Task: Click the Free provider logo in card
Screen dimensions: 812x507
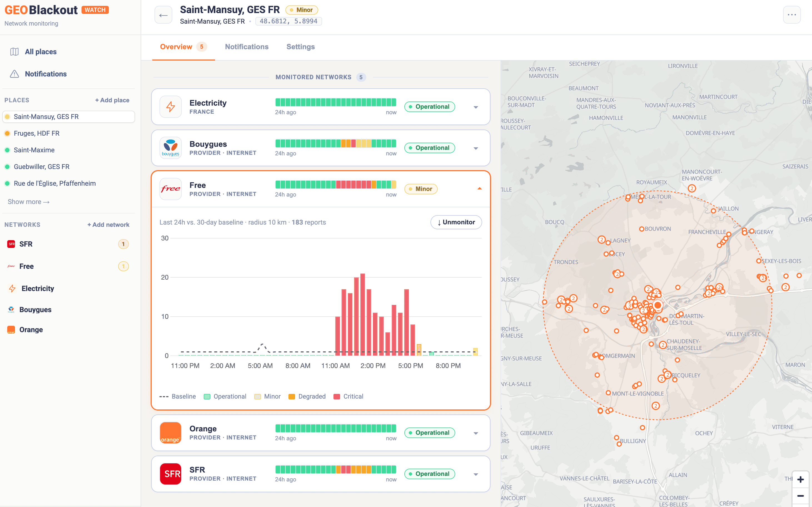Action: coord(171,189)
